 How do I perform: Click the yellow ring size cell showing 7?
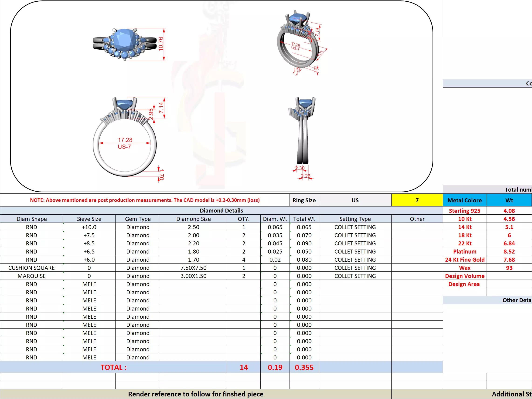click(x=417, y=200)
